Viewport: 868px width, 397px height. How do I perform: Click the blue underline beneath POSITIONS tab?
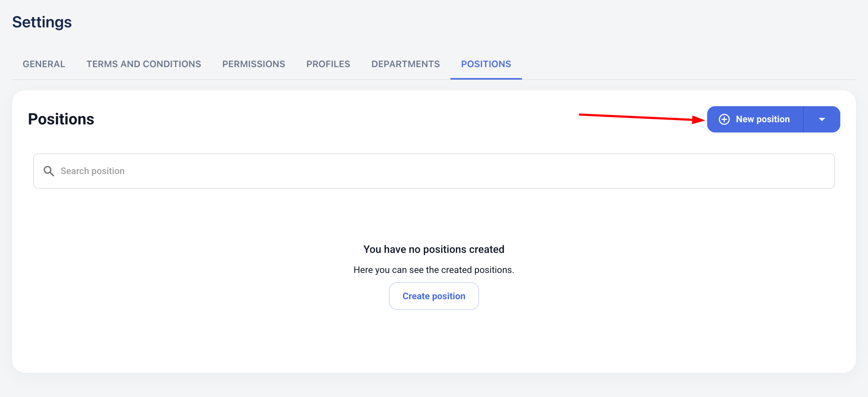486,78
